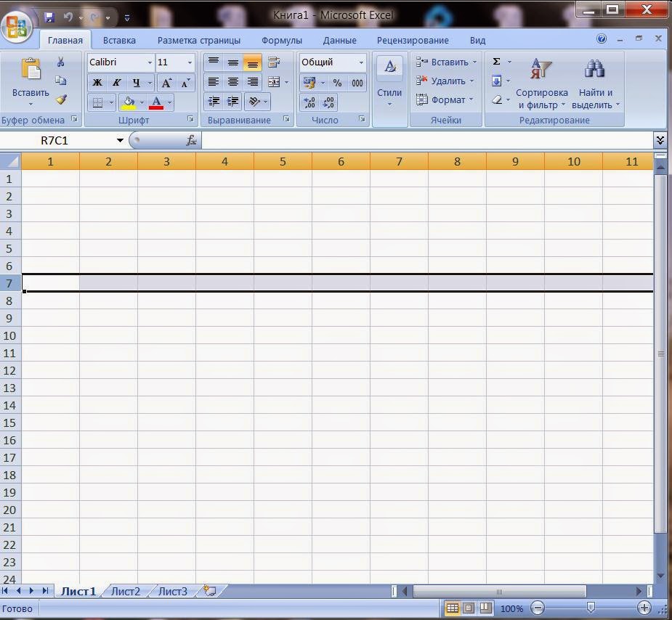The image size is (672, 620).
Task: Save workbook via quick access toolbar
Action: (x=49, y=17)
